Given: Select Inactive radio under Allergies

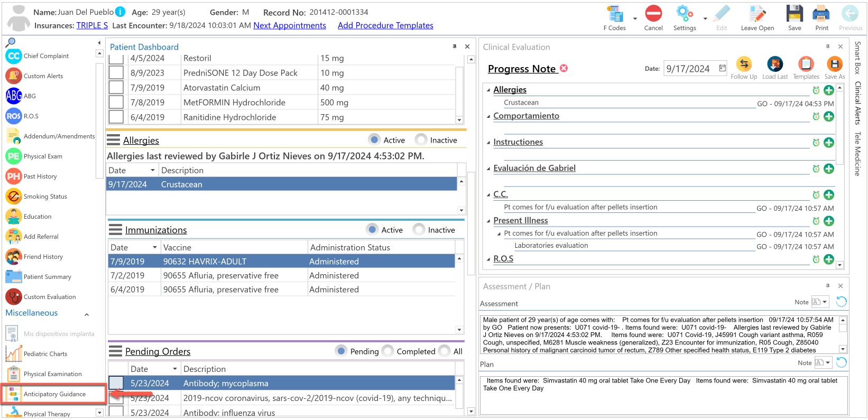Looking at the screenshot, I should point(421,140).
